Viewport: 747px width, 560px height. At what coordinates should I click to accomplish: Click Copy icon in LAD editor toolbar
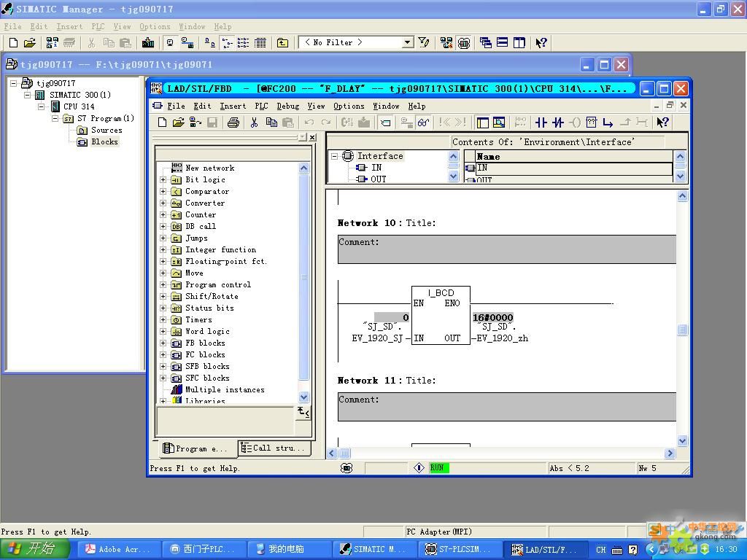pyautogui.click(x=271, y=122)
